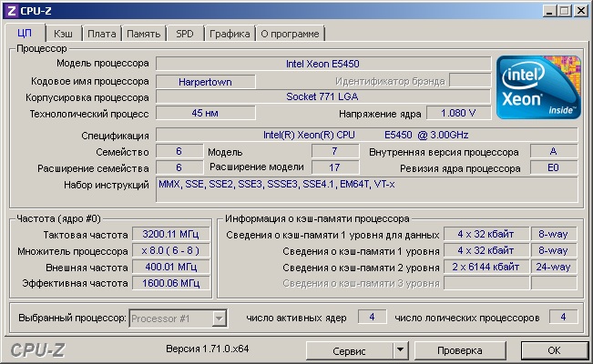Open the Плата tab
This screenshot has width=593, height=364.
click(x=102, y=34)
